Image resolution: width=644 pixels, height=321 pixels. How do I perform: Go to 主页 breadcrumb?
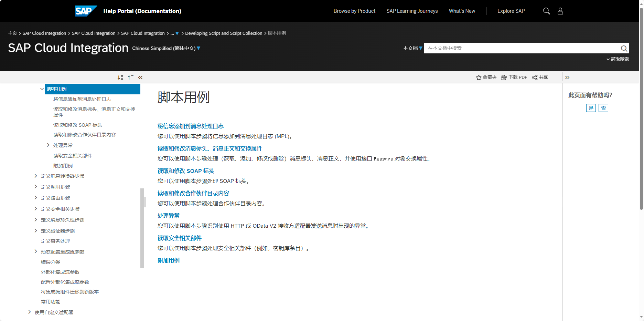12,33
